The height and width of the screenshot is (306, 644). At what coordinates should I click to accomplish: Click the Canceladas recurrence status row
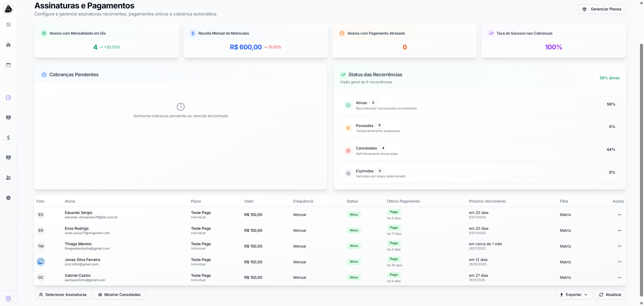tap(480, 150)
